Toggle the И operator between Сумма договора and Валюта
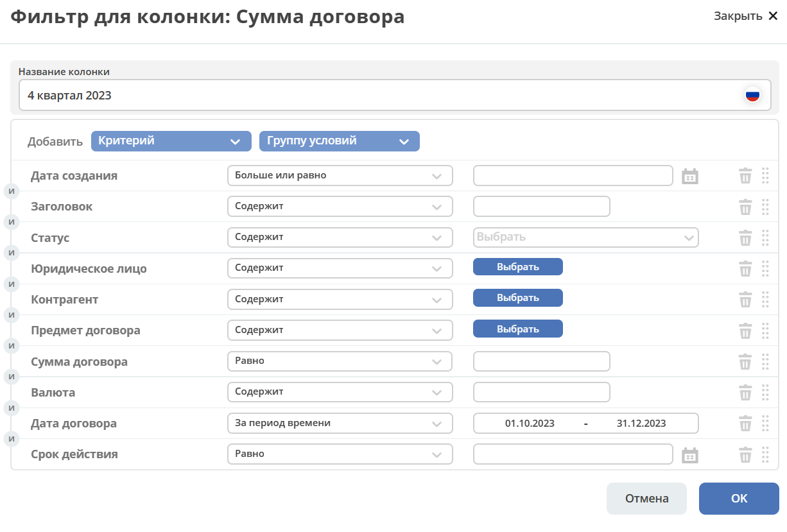 12,377
